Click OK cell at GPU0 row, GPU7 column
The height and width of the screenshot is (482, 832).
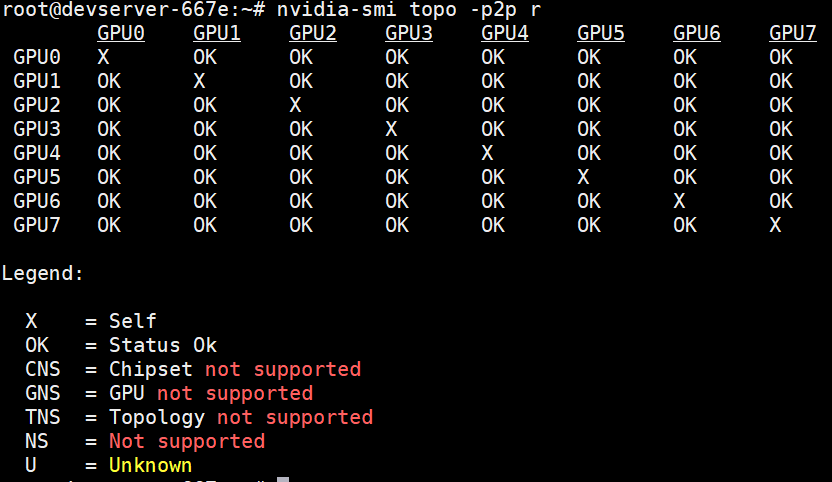click(781, 57)
